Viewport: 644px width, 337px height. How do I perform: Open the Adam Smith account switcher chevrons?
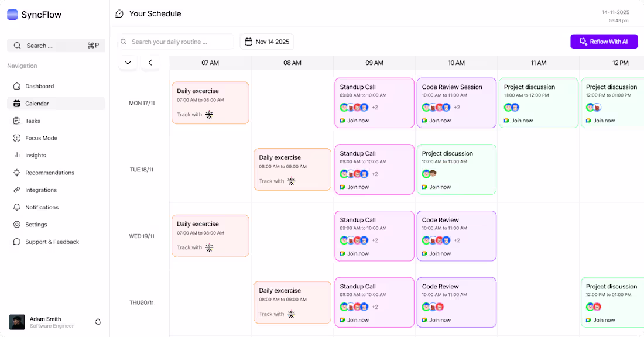click(98, 322)
